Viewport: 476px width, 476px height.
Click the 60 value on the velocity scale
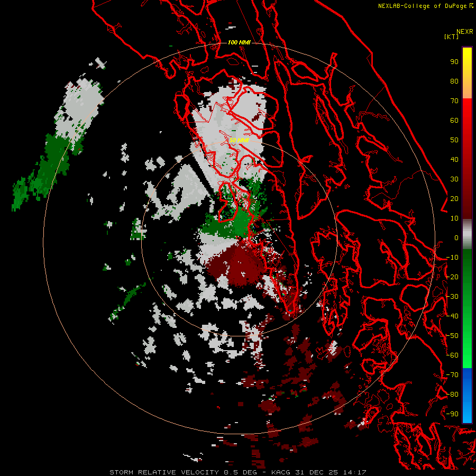pos(454,121)
